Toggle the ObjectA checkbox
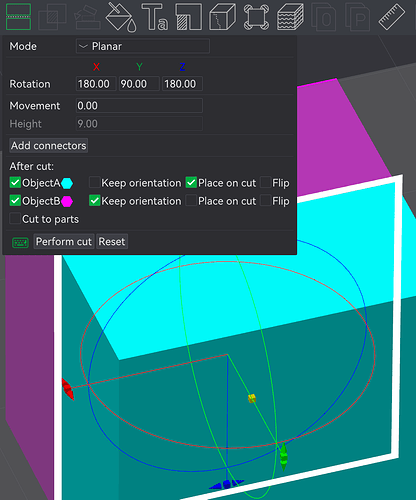Viewport: 416px width, 500px height. (15, 183)
